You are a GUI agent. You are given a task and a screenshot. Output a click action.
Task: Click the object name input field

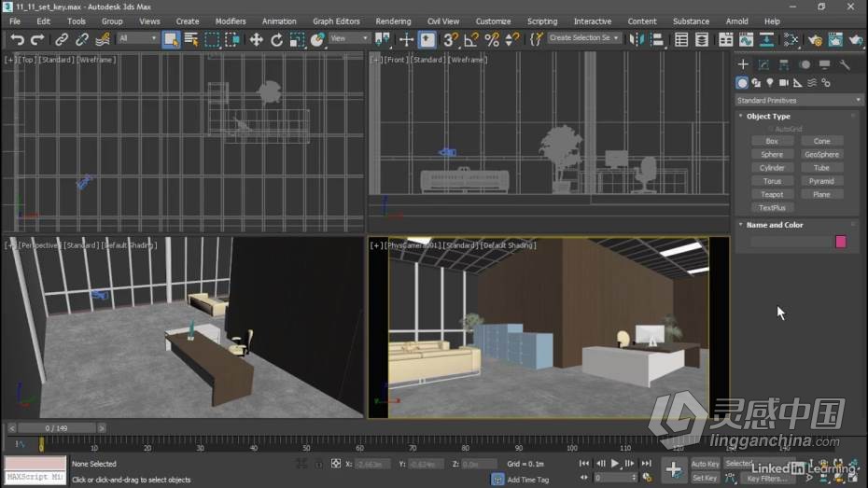click(x=790, y=242)
